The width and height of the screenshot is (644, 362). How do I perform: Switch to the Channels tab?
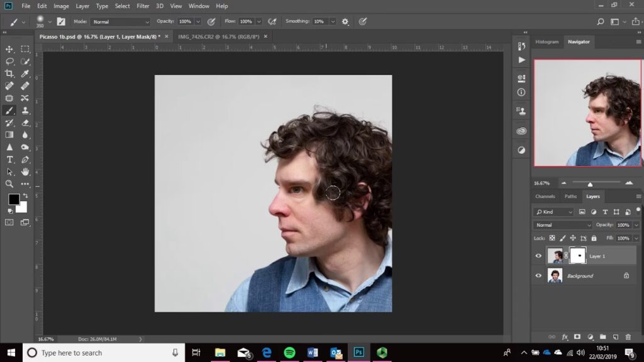pyautogui.click(x=545, y=196)
